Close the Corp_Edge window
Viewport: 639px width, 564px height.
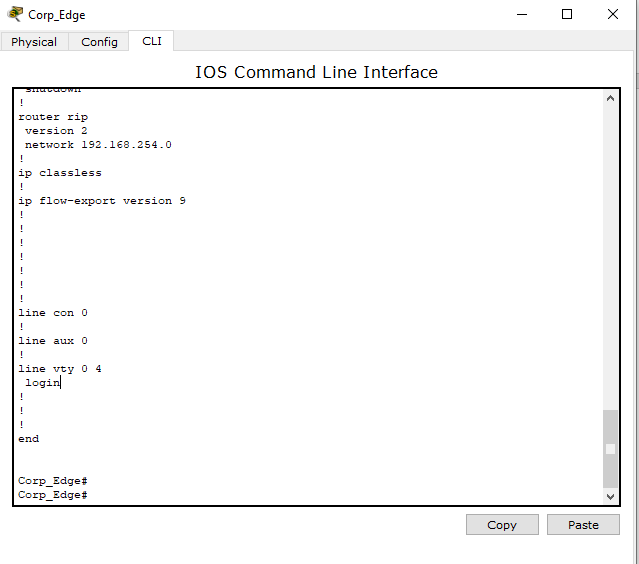click(x=613, y=15)
